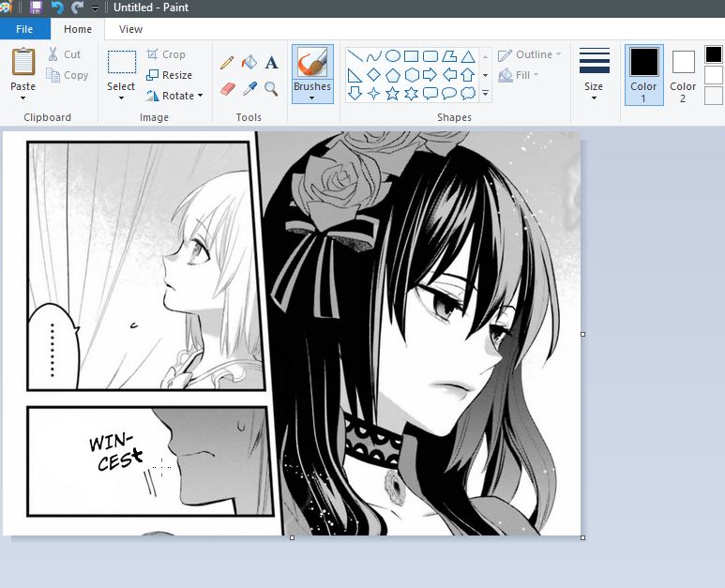Choose the Curve shape

[x=373, y=56]
